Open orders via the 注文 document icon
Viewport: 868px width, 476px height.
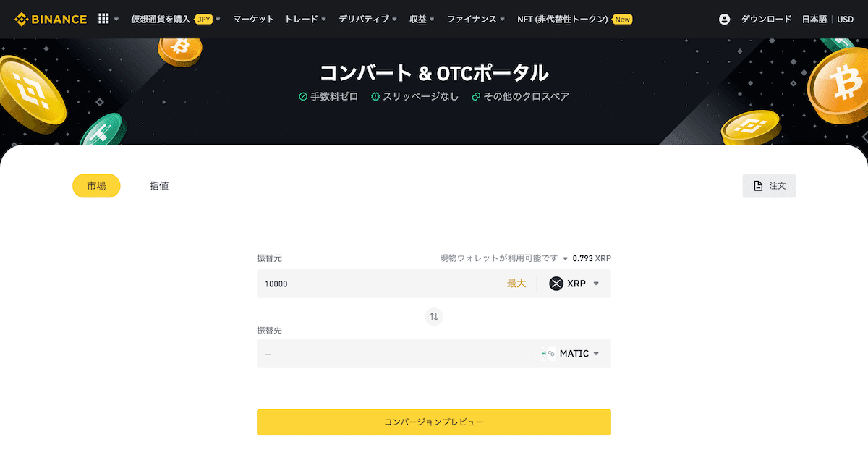pos(758,186)
